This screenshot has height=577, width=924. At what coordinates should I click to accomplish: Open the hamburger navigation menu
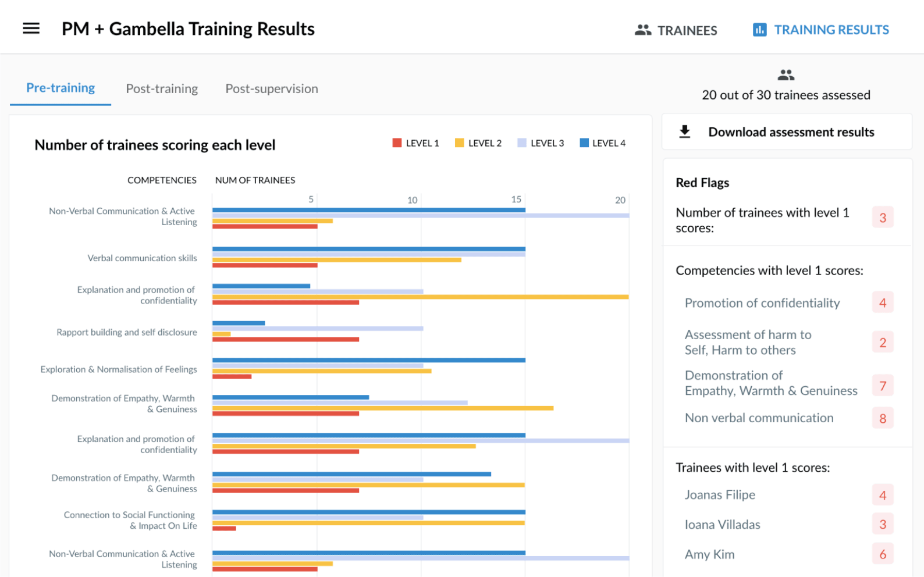31,29
